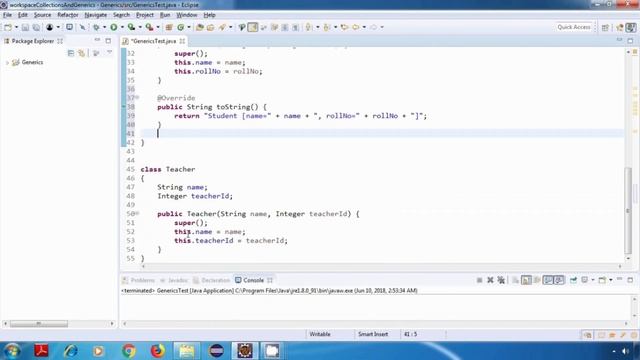Click the External Tools run icon
The height and width of the screenshot is (360, 640).
(x=149, y=27)
